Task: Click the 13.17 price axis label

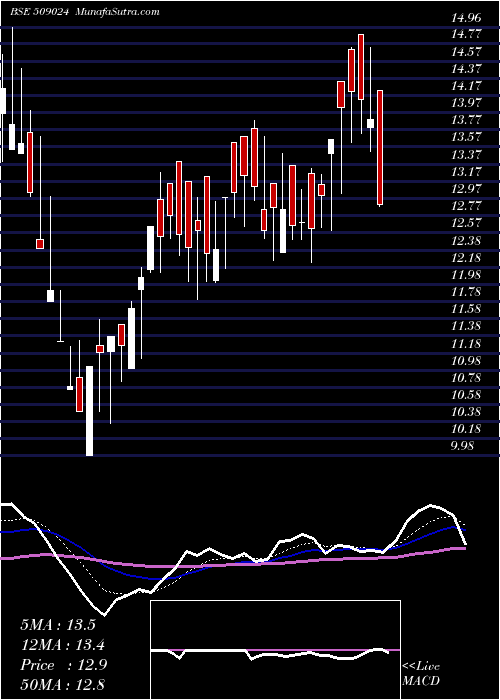Action: click(466, 171)
